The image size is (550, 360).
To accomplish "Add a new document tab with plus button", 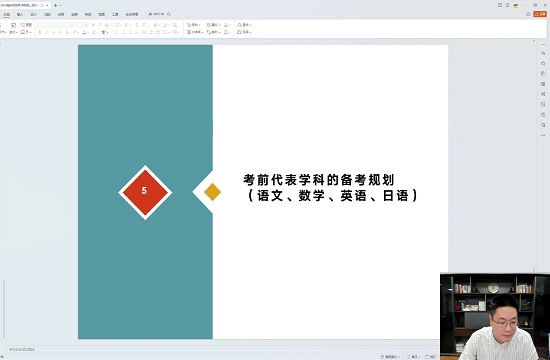I will click(x=55, y=6).
